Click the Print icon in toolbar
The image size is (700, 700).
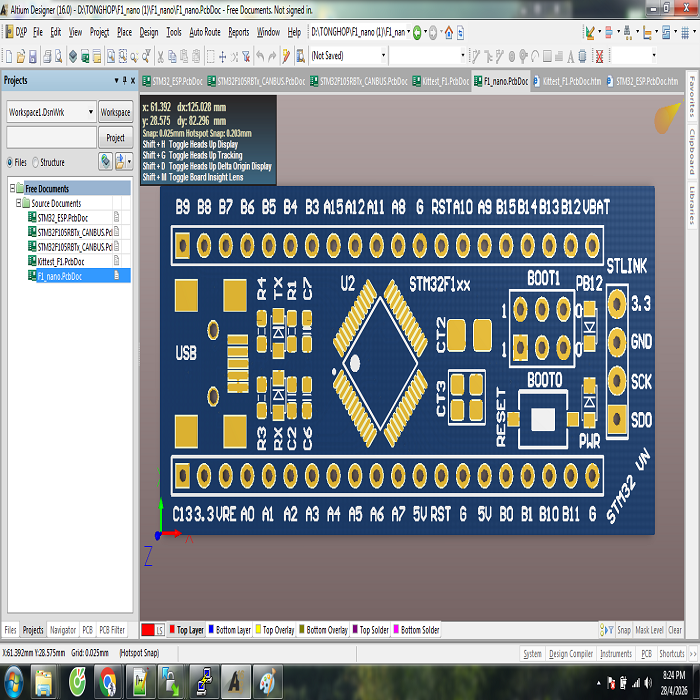47,56
